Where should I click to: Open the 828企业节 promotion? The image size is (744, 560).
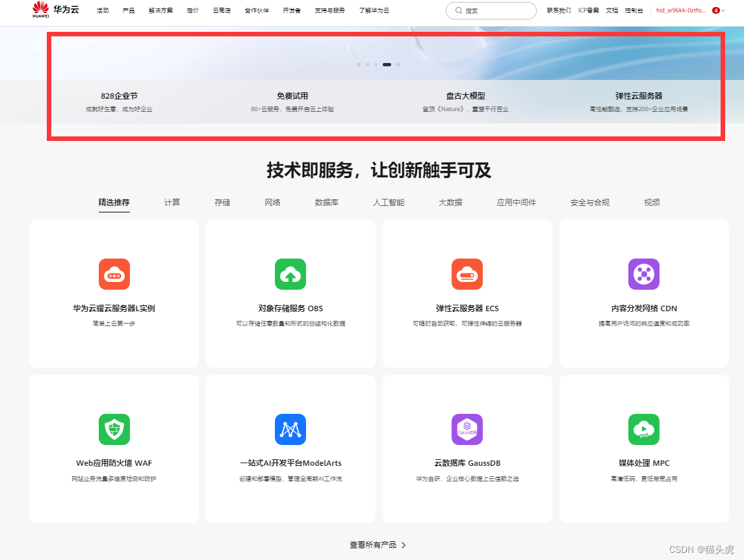point(119,101)
